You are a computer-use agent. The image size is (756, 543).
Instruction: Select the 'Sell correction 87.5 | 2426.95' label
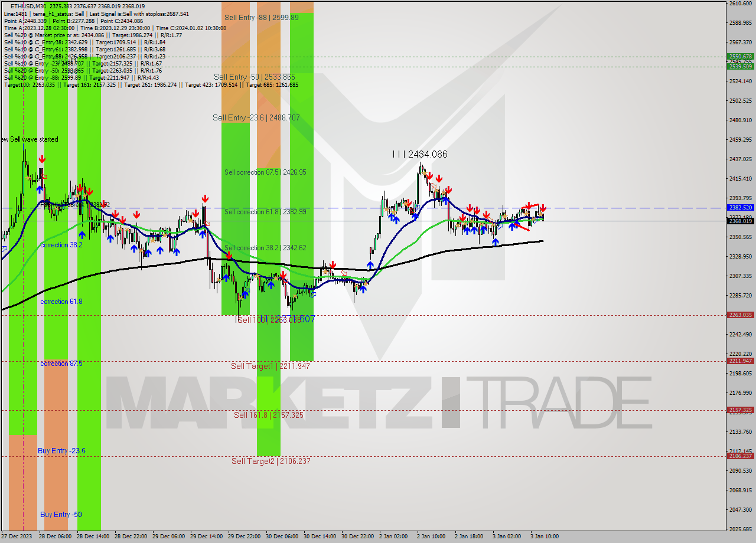(x=265, y=172)
